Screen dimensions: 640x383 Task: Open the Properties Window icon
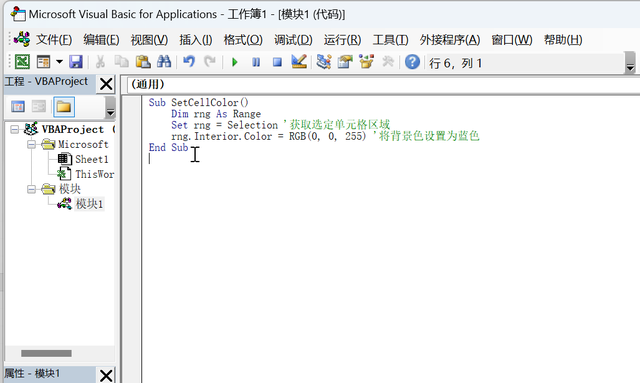pyautogui.click(x=345, y=62)
